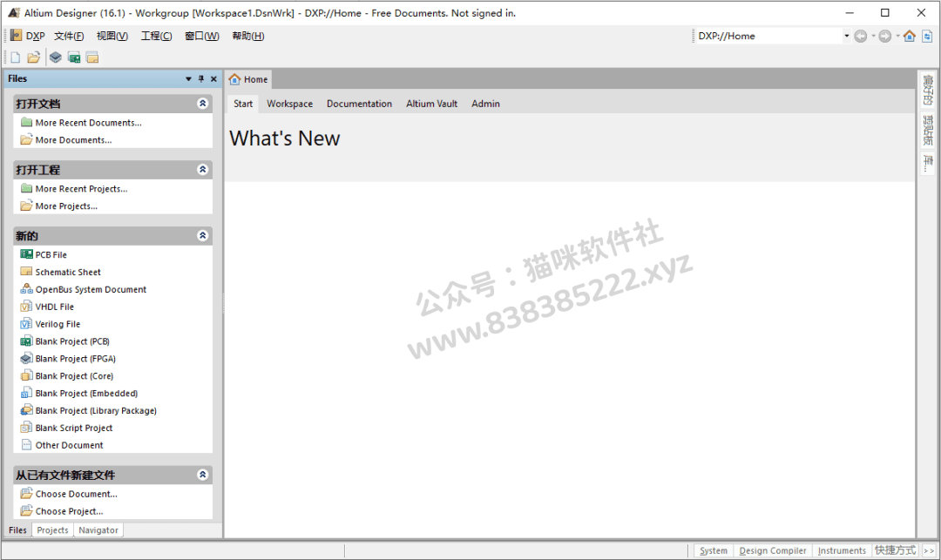This screenshot has width=941, height=560.
Task: Click the navigate back arrow icon
Action: click(861, 37)
